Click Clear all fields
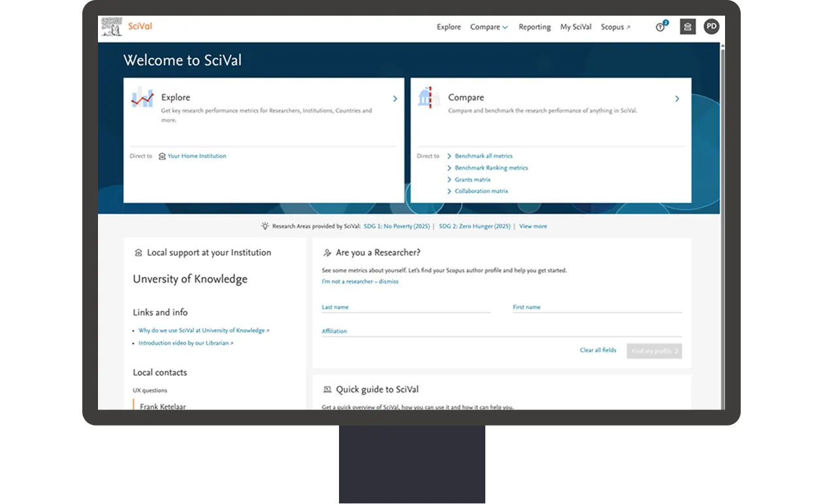 tap(598, 351)
